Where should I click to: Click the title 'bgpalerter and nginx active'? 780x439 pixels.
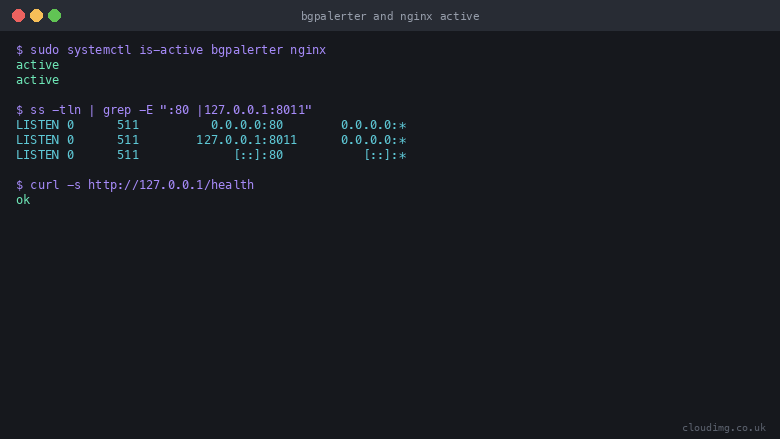click(x=390, y=16)
